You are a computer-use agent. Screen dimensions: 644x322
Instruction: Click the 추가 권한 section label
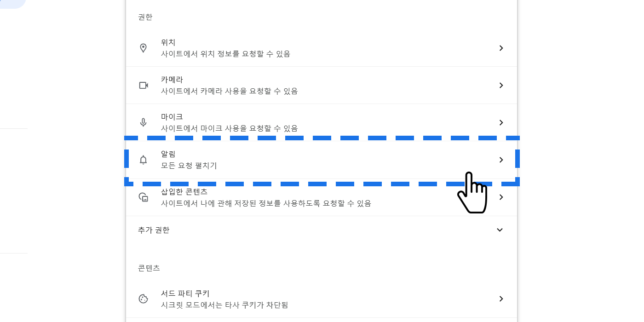tap(154, 230)
